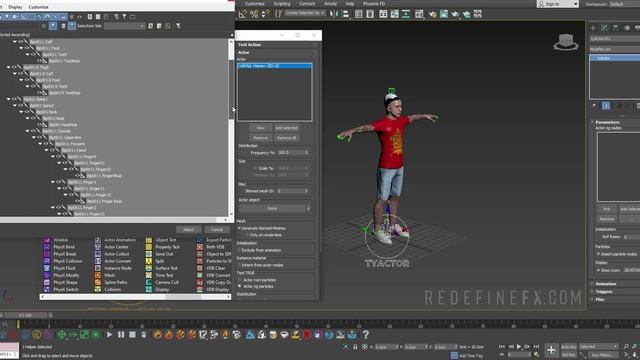Pick the Actor Collect operator icon
This screenshot has height=360, width=640.
98,254
